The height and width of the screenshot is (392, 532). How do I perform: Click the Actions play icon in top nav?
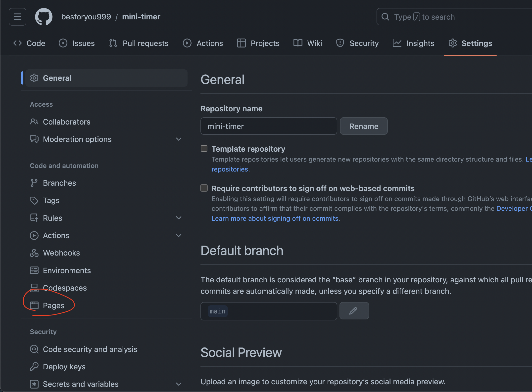tap(187, 43)
